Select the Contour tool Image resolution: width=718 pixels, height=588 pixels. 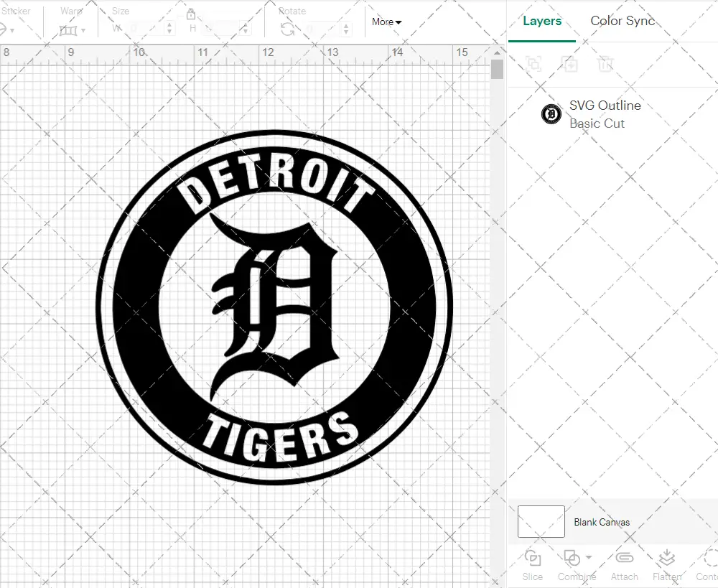[x=709, y=566]
